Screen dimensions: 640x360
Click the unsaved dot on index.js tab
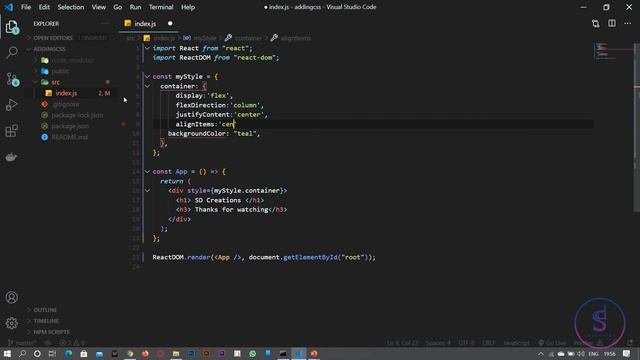(x=170, y=24)
